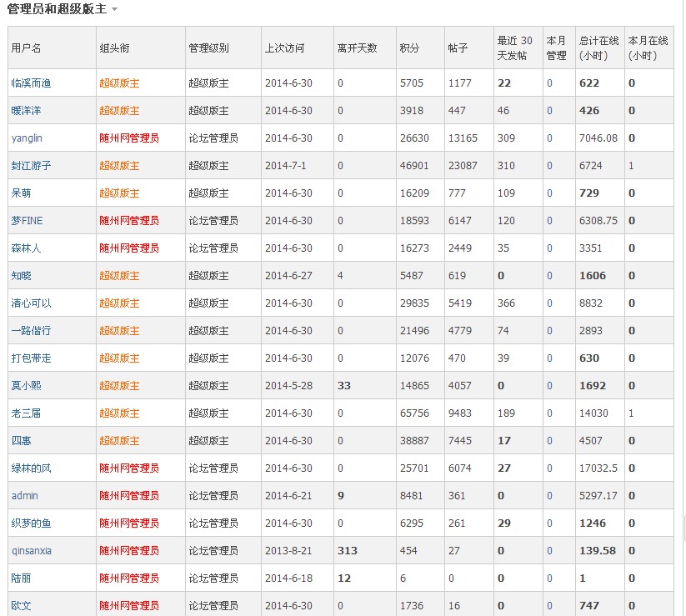Click the 上次访问 column header
Image resolution: width=686 pixels, height=616 pixels.
(x=285, y=48)
